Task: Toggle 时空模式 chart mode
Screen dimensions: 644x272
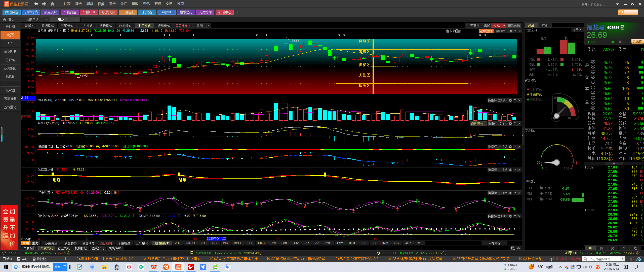Action: 144,25
